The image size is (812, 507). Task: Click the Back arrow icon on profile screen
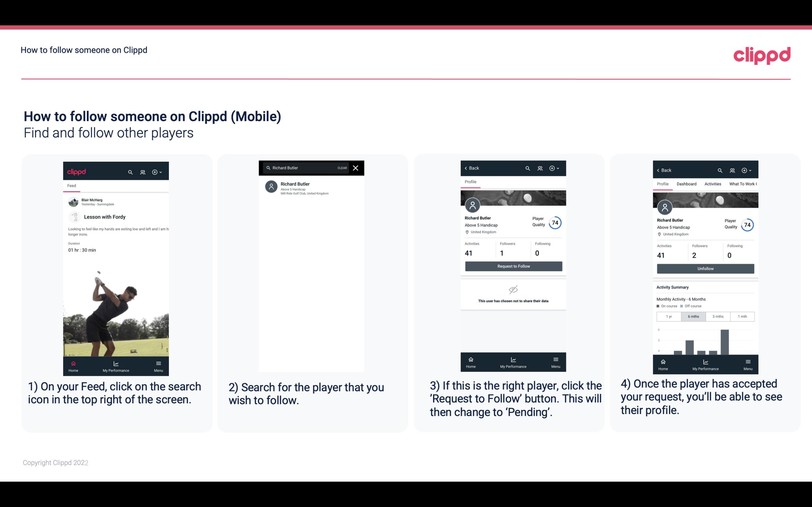pyautogui.click(x=467, y=167)
